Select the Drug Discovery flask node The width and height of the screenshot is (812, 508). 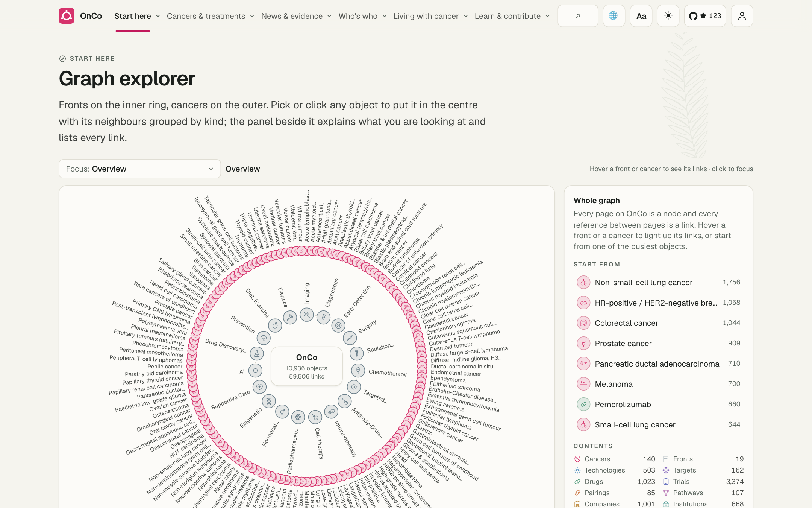257,353
